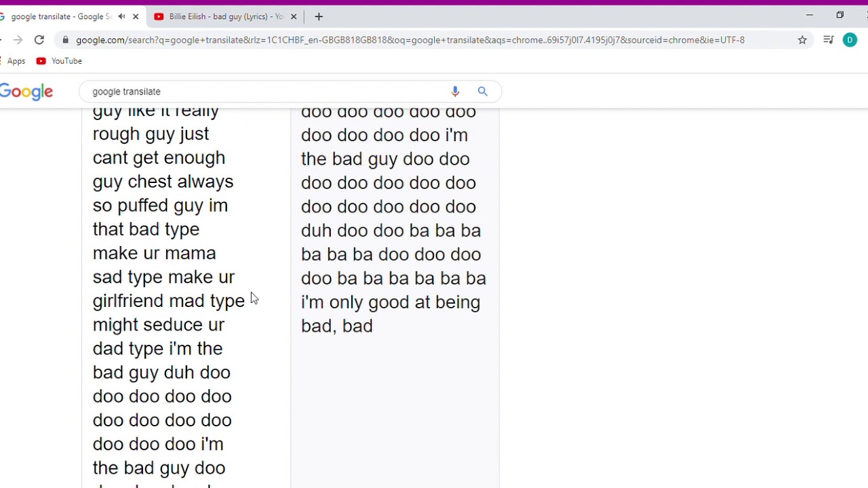Reload the current page

pyautogui.click(x=39, y=40)
